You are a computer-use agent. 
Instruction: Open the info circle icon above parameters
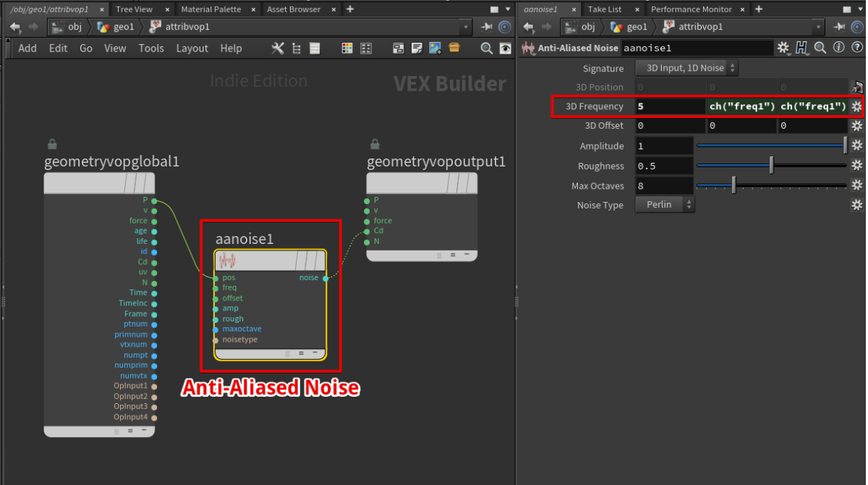click(x=839, y=47)
